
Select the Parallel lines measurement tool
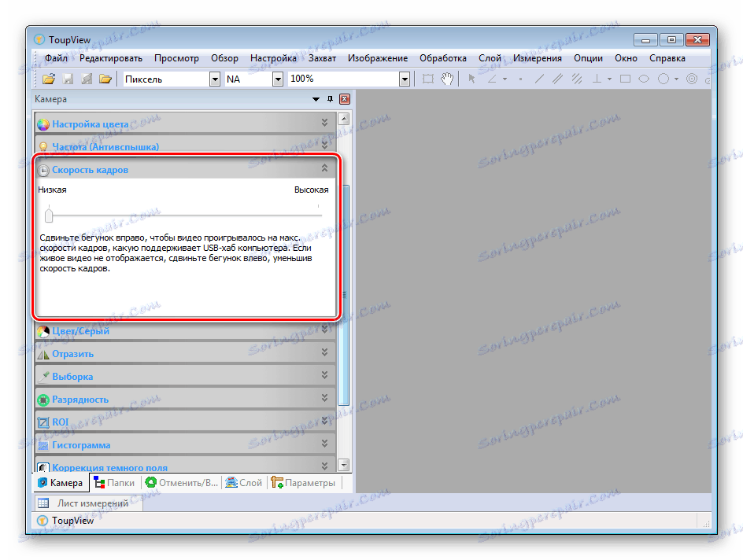coord(558,79)
